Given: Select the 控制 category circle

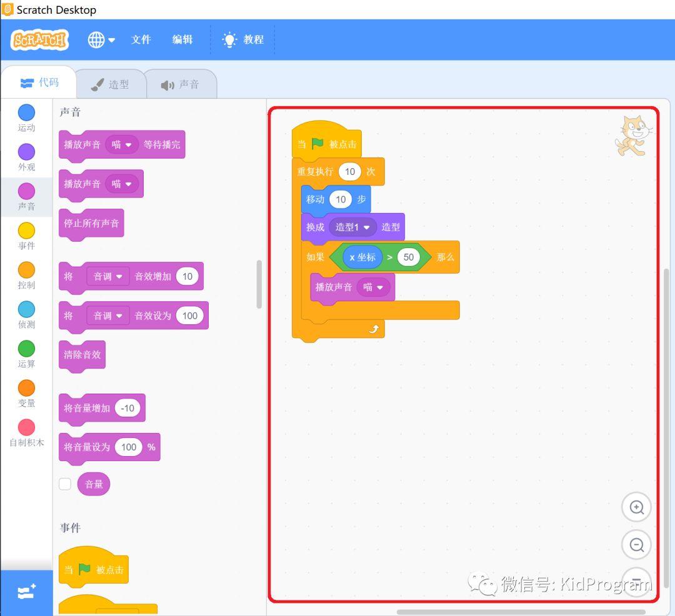Looking at the screenshot, I should point(26,270).
